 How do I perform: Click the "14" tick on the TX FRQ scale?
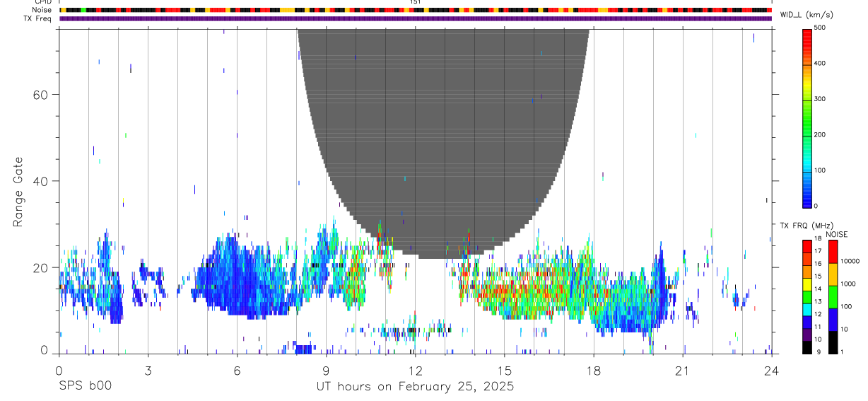point(817,289)
